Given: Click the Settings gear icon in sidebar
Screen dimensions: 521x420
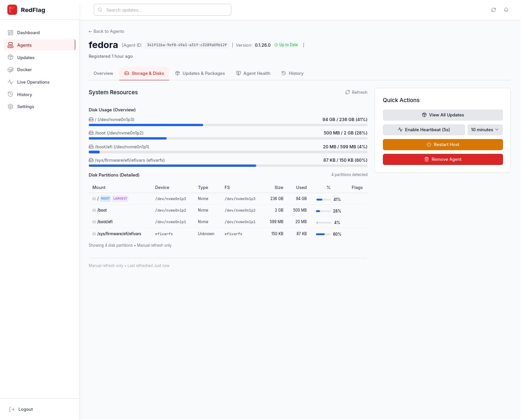Looking at the screenshot, I should (x=11, y=107).
